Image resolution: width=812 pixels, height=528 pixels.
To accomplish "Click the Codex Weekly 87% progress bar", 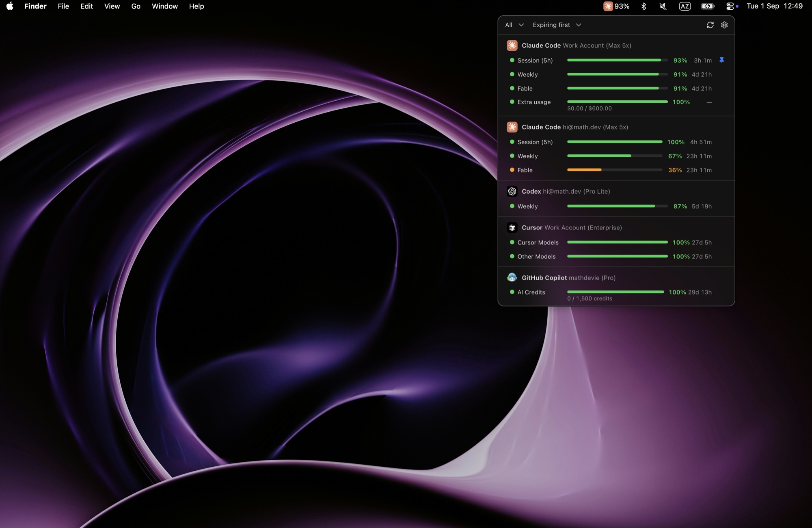I will coord(617,206).
